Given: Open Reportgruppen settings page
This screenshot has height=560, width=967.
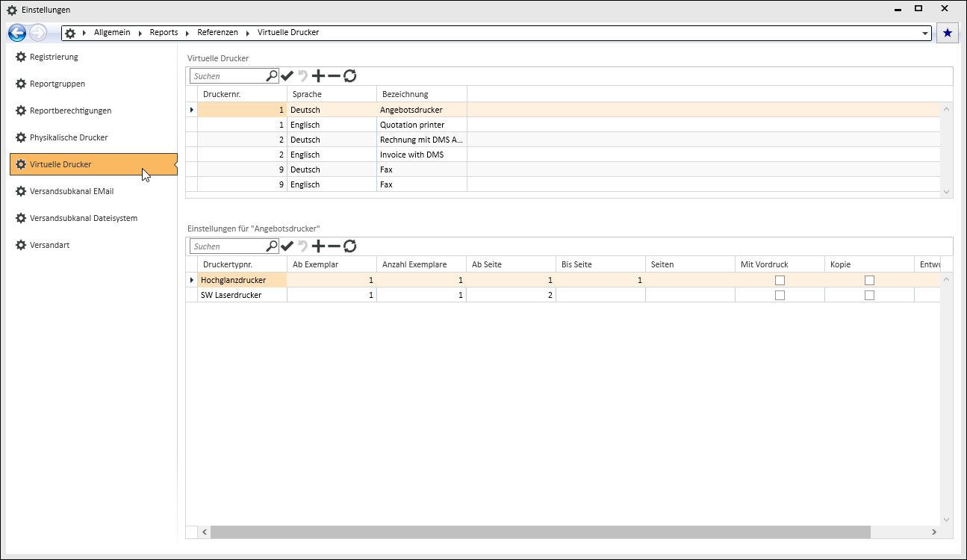Looking at the screenshot, I should coord(93,84).
